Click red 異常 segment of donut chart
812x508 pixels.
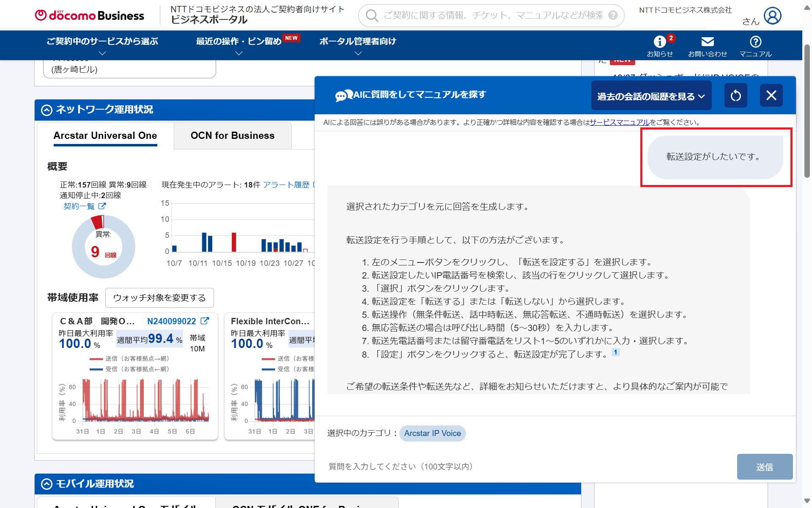click(98, 222)
